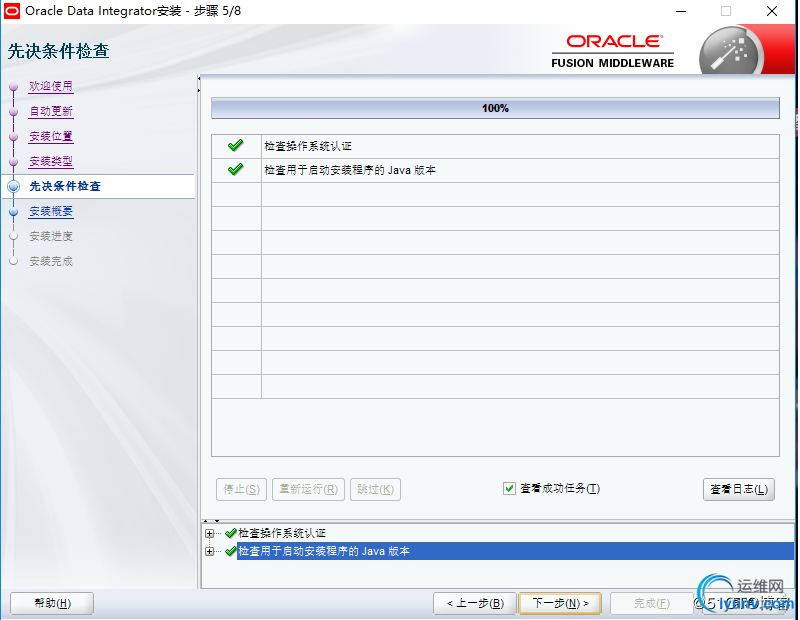Jump to the 安装位置 step
This screenshot has height=620, width=800.
click(51, 136)
